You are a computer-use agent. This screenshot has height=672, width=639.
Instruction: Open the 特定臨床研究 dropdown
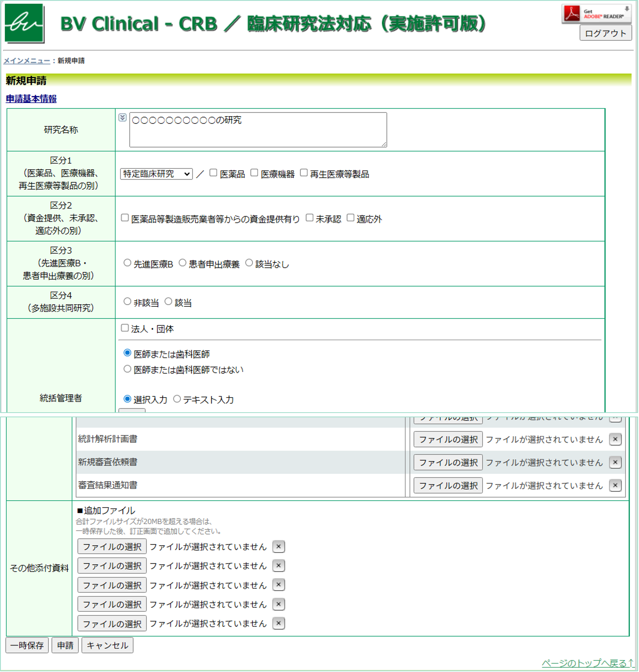(x=155, y=174)
